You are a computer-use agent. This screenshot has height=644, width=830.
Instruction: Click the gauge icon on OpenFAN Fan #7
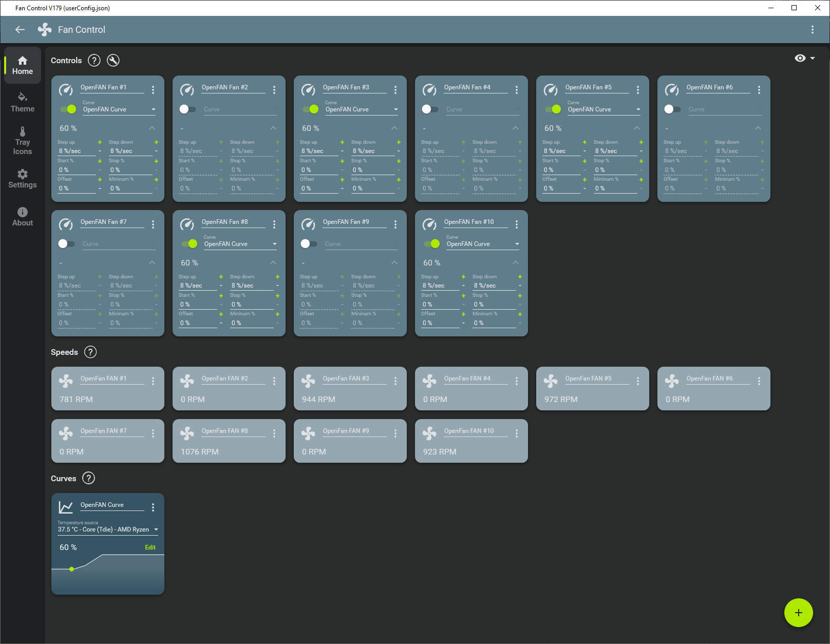click(66, 224)
